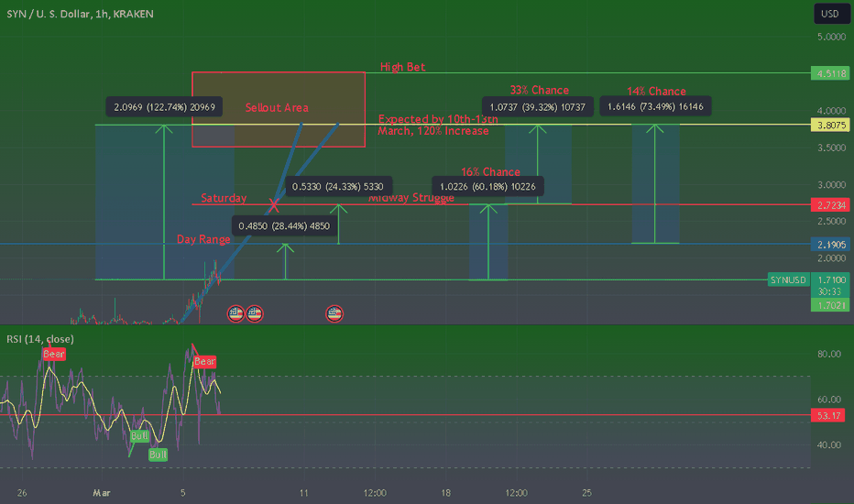Click the 1.7100 current price label
854x504 pixels.
pyautogui.click(x=831, y=279)
